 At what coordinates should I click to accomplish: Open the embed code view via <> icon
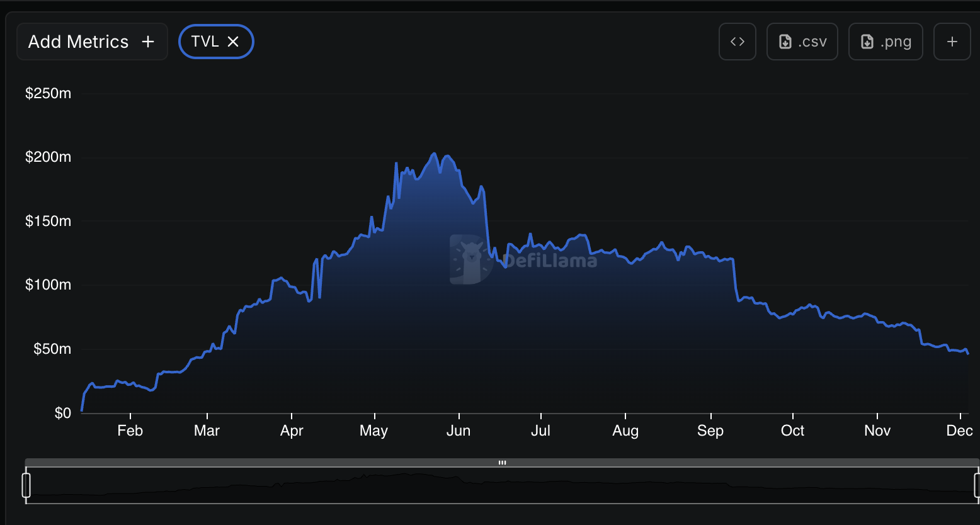click(x=737, y=41)
